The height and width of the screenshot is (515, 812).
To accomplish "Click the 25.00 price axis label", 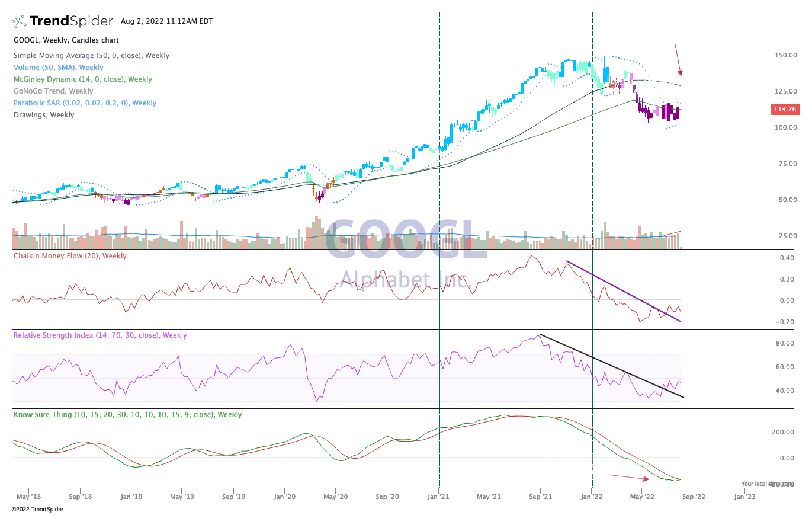I will pos(787,236).
